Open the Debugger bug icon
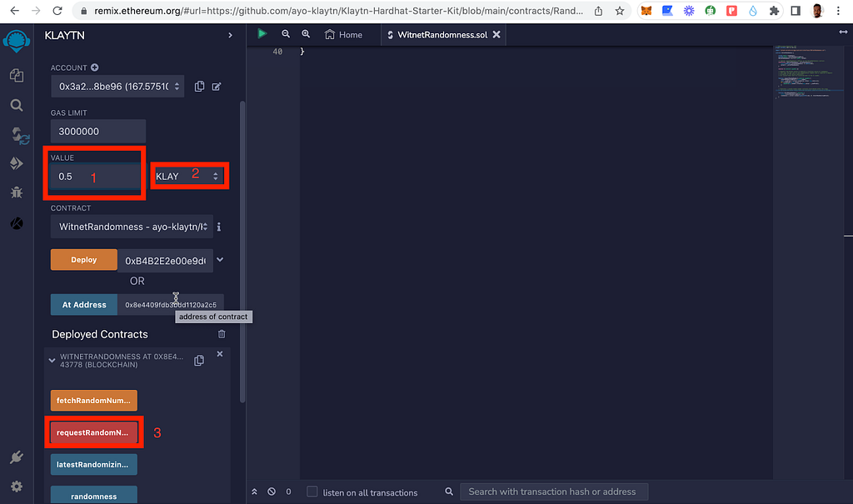 (x=17, y=192)
